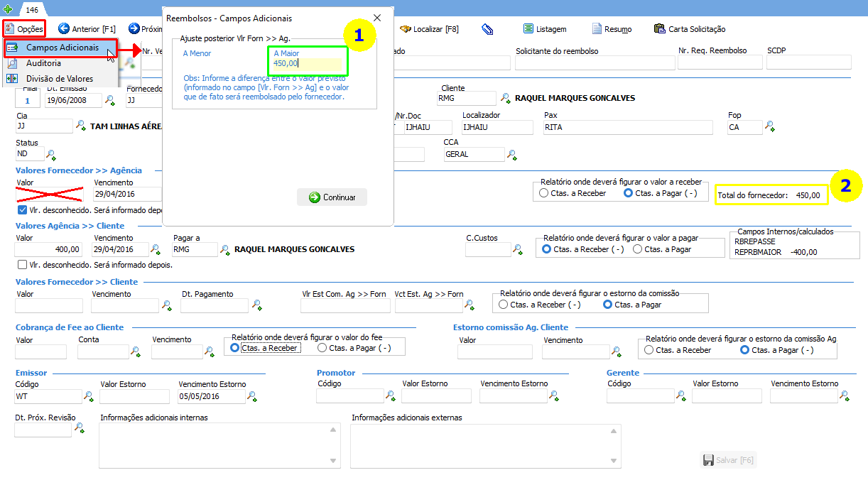
Task: Open Emissor Vencimento Estorno date picker
Action: (252, 396)
